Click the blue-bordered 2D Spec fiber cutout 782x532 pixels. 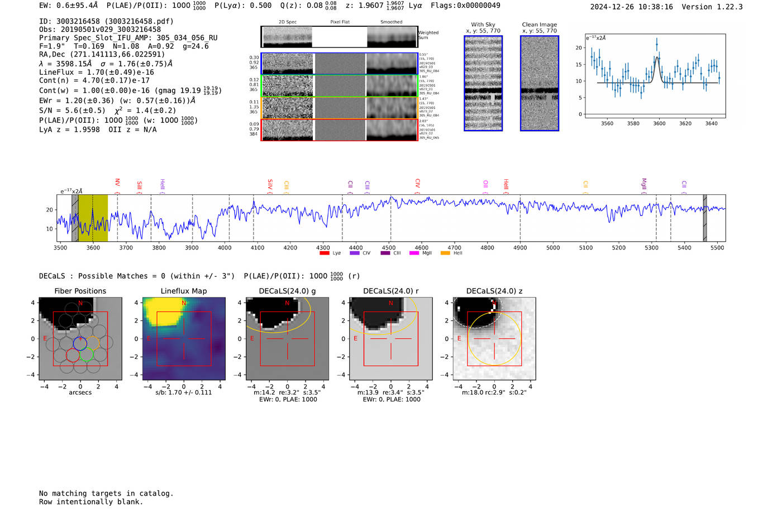pyautogui.click(x=287, y=64)
